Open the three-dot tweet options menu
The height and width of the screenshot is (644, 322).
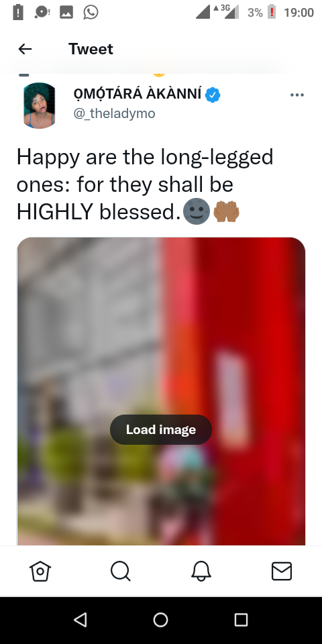tap(297, 95)
